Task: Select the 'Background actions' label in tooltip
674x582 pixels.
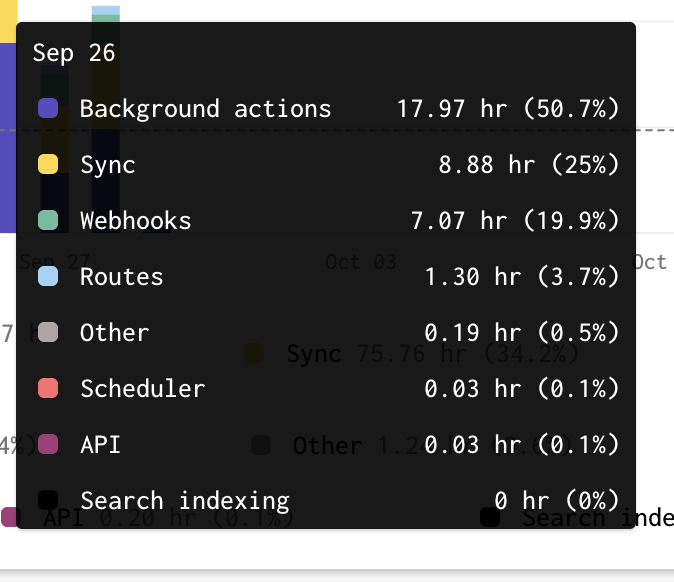Action: [x=205, y=108]
